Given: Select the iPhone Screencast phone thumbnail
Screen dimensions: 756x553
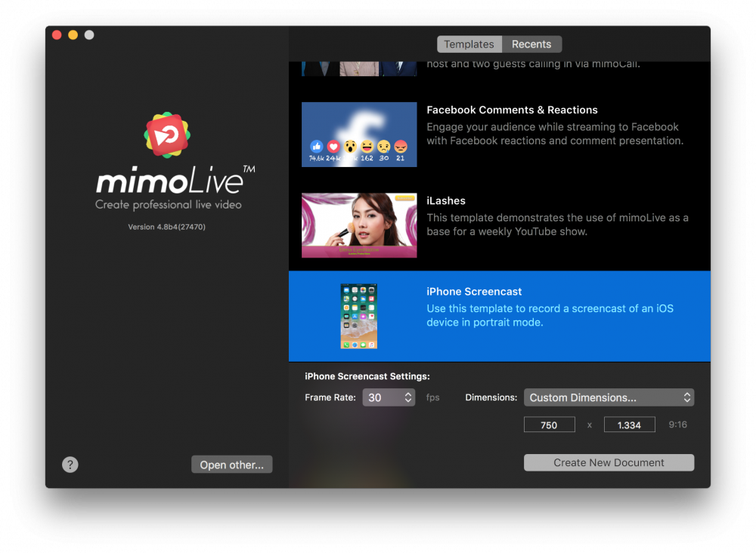Looking at the screenshot, I should coord(358,316).
